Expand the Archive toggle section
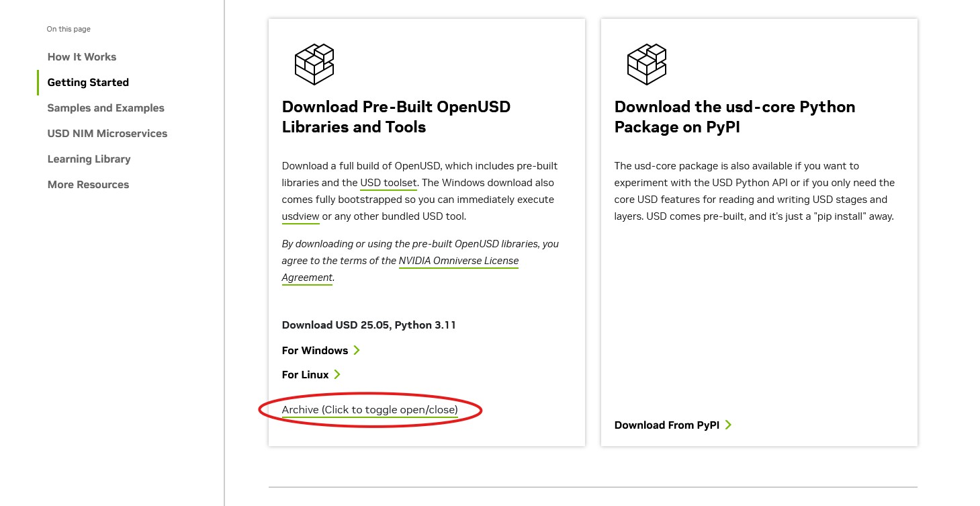980x506 pixels. click(369, 410)
